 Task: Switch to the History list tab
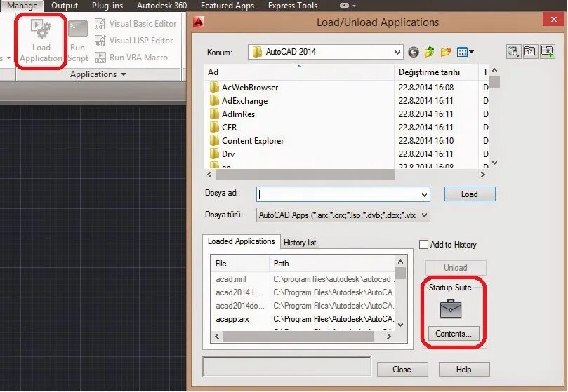pyautogui.click(x=300, y=243)
